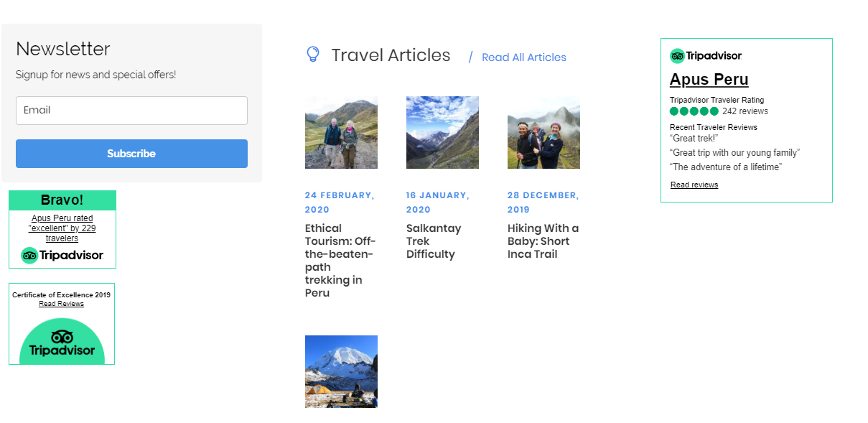This screenshot has width=868, height=423.
Task: Open the Salkantay Trek Difficulty article title
Action: click(434, 241)
